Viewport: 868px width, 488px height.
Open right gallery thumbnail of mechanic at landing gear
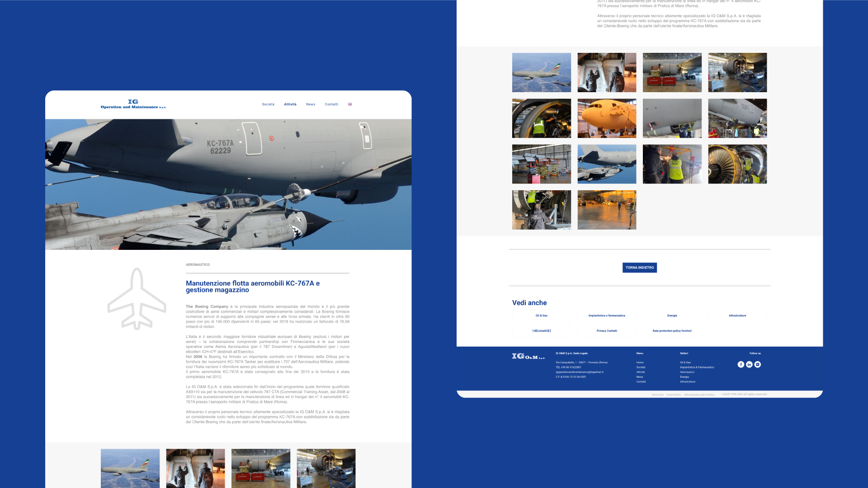coord(542,210)
